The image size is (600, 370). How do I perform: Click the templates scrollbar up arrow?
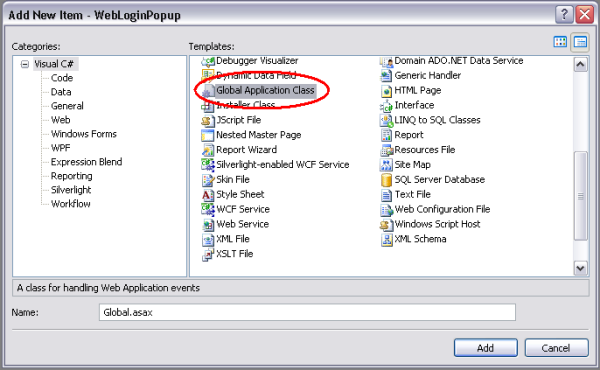580,65
